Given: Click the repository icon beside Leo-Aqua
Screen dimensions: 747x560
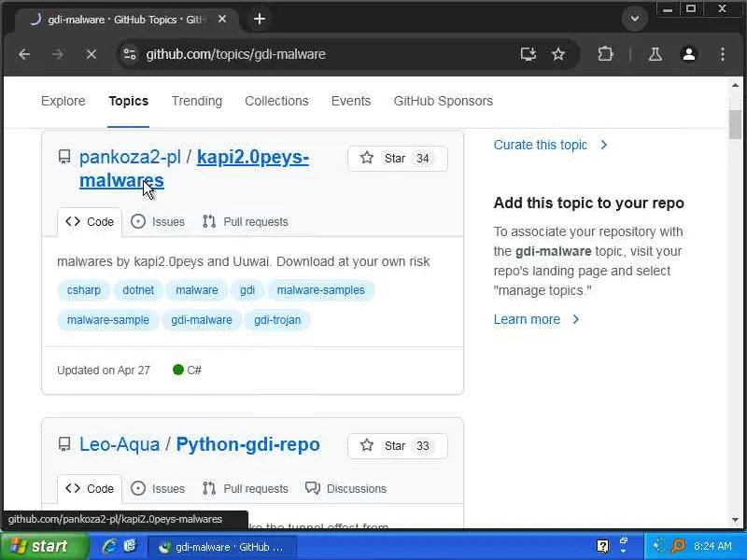Looking at the screenshot, I should pos(64,444).
